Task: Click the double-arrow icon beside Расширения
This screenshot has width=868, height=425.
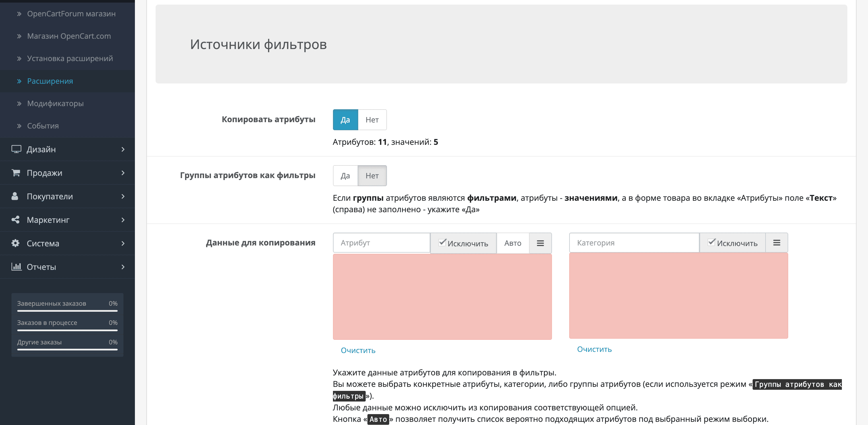Action: [19, 81]
